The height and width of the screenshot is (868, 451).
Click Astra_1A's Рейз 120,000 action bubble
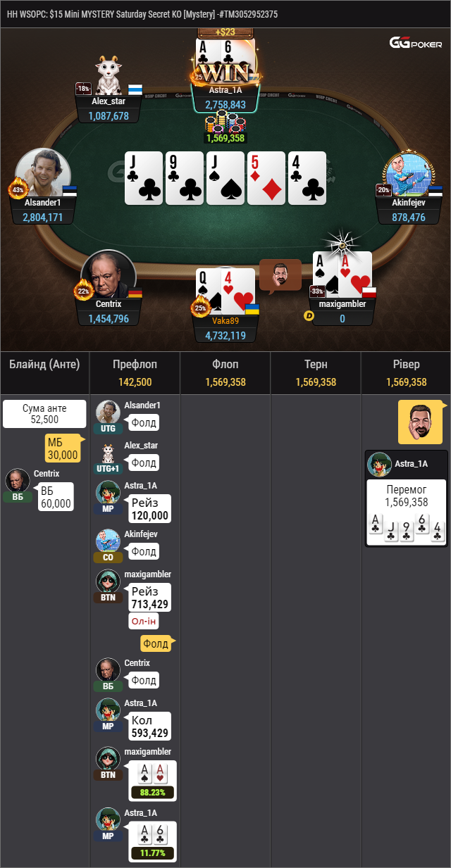(x=150, y=509)
